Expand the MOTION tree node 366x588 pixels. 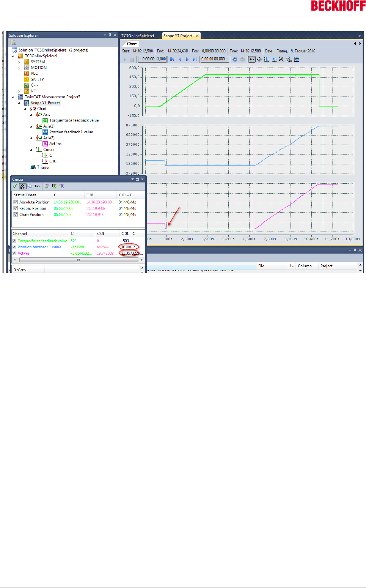pos(19,68)
